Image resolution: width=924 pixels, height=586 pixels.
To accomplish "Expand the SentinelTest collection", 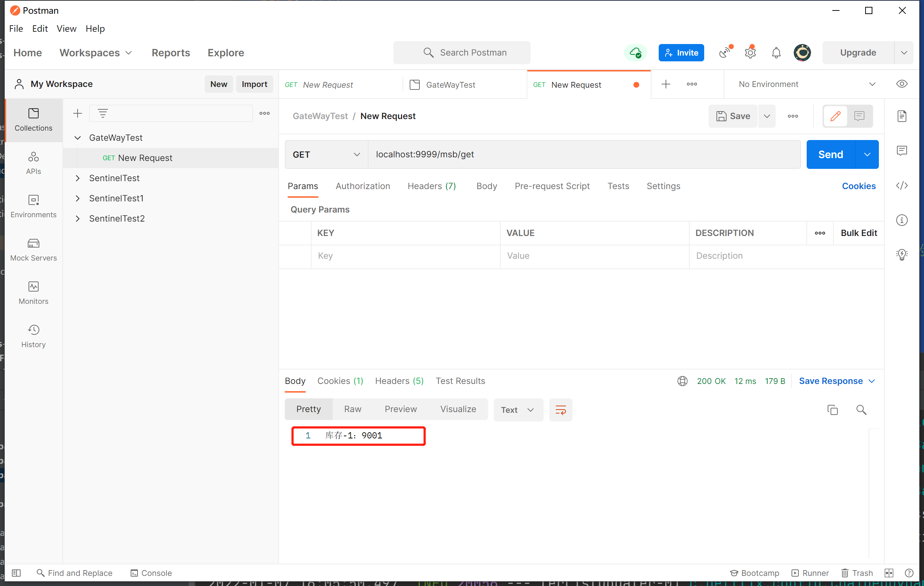I will tap(78, 178).
